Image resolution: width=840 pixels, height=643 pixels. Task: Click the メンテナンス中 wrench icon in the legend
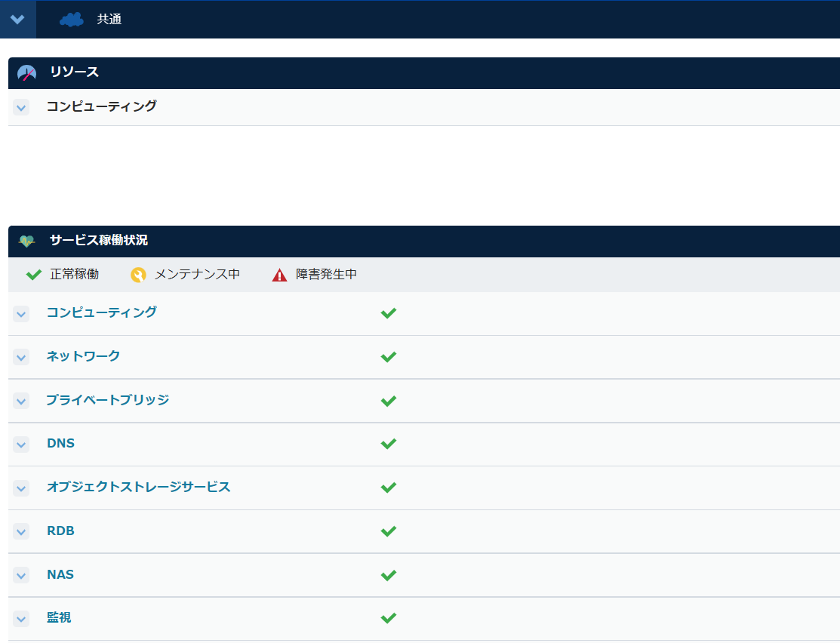[x=138, y=274]
